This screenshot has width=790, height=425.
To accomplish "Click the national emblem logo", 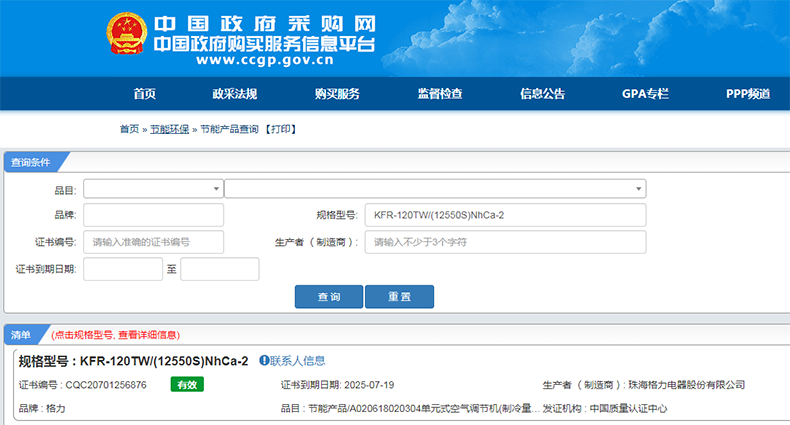I will (x=125, y=34).
